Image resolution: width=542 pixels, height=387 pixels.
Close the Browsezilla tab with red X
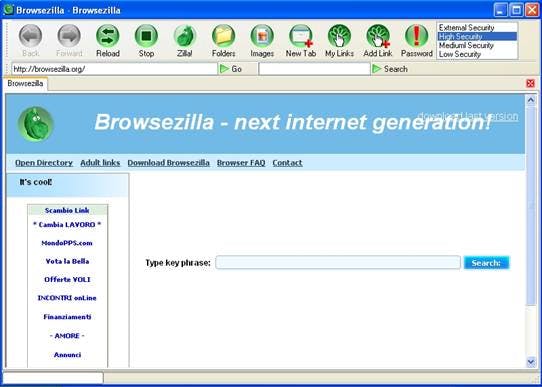coord(530,83)
